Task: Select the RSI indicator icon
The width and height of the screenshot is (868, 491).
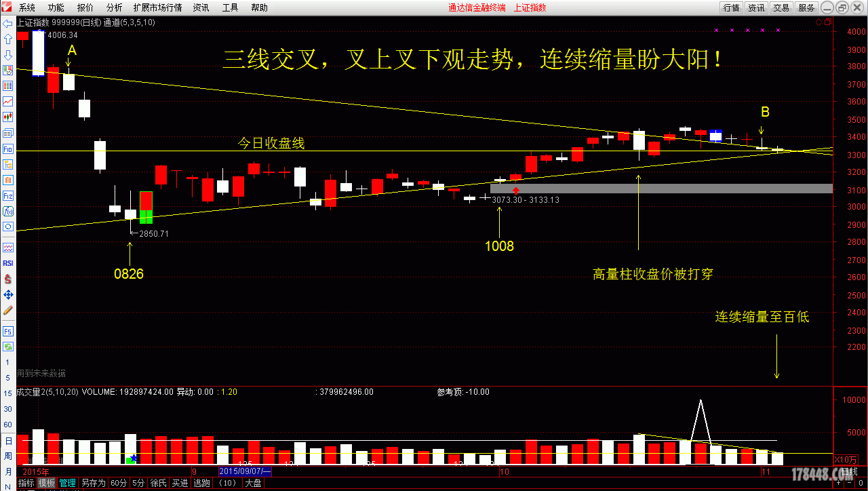Action: 8,263
